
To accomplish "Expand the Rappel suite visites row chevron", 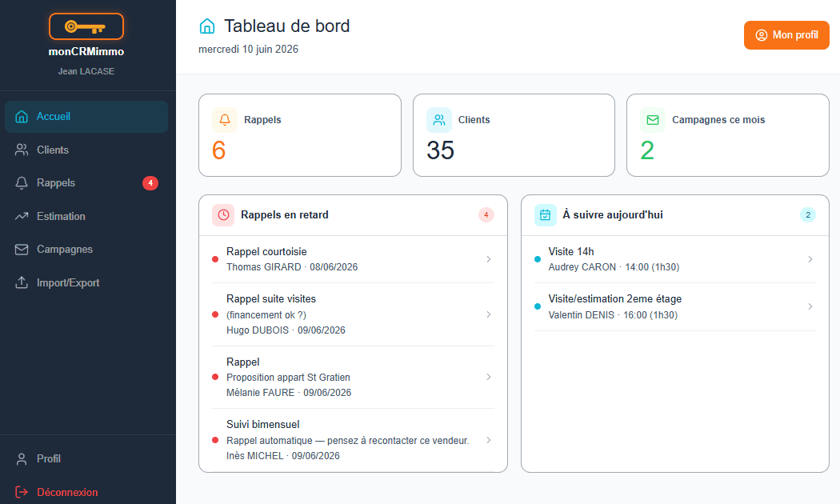I will 489,314.
